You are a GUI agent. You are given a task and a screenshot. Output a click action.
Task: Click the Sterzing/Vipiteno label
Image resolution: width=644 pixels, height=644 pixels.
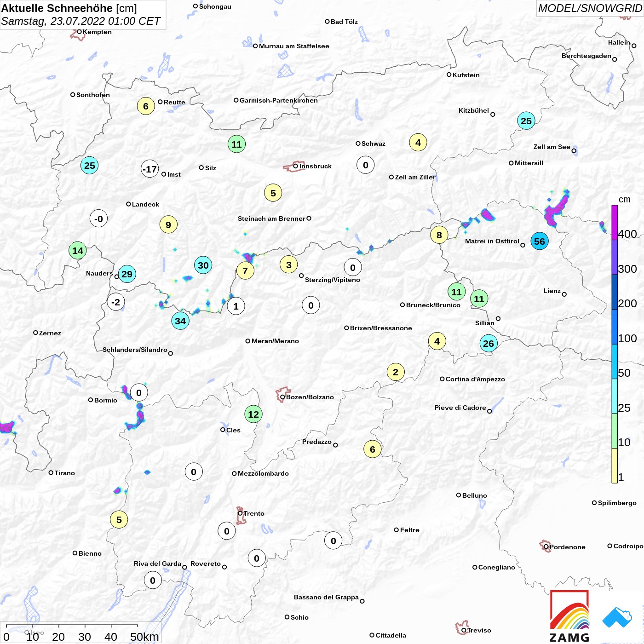tap(332, 280)
